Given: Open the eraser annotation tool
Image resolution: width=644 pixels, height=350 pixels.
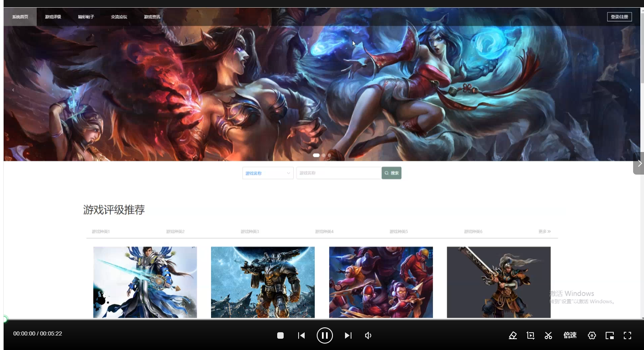Looking at the screenshot, I should click(512, 335).
